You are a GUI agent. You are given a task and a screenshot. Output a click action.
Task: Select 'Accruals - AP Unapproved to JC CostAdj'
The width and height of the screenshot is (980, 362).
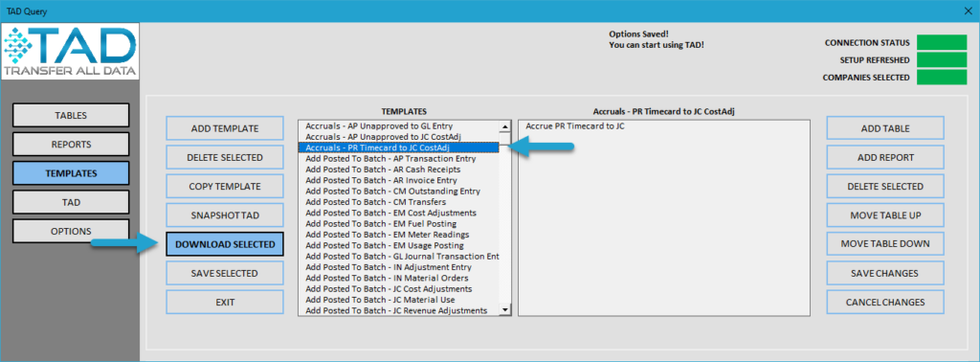coord(399,136)
